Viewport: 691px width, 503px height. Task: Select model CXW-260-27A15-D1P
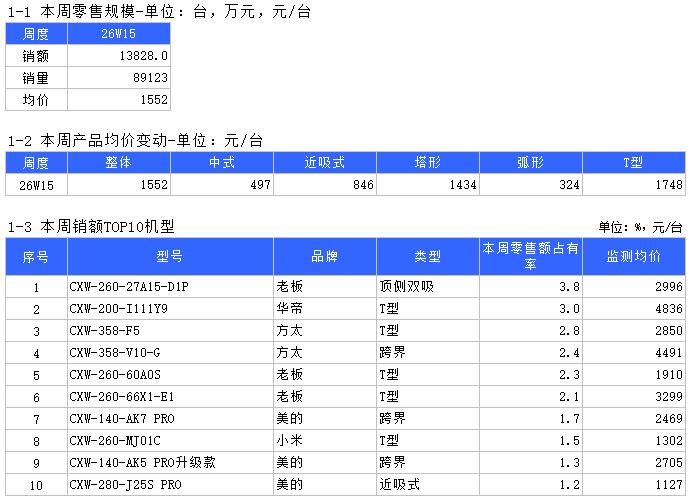coord(129,287)
